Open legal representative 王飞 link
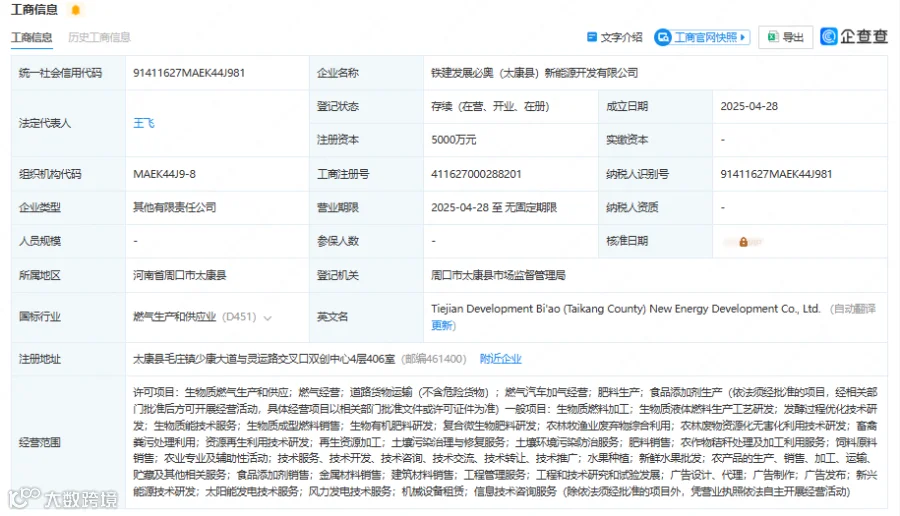Viewport: 900px width, 516px height. (x=144, y=123)
